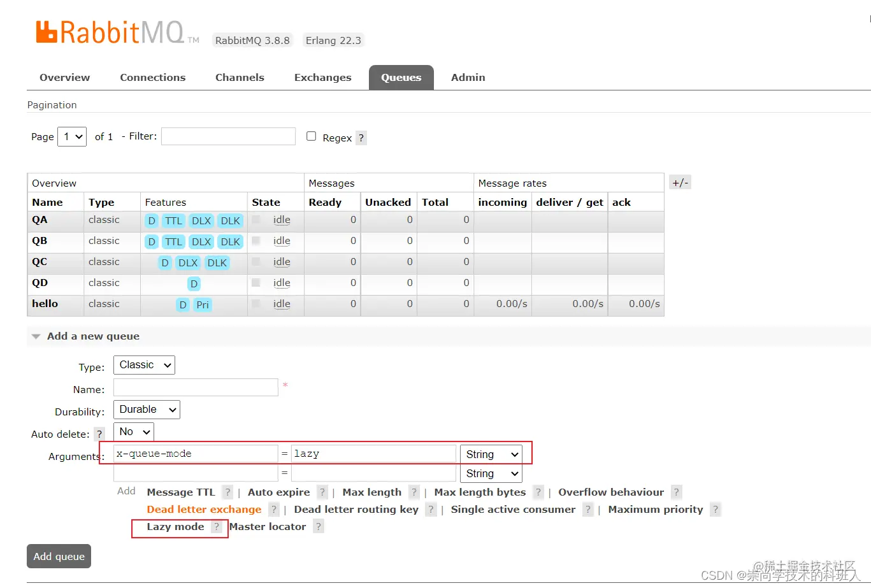Screen dimensions: 871x588
Task: Click the queue Name input field
Action: click(x=196, y=387)
